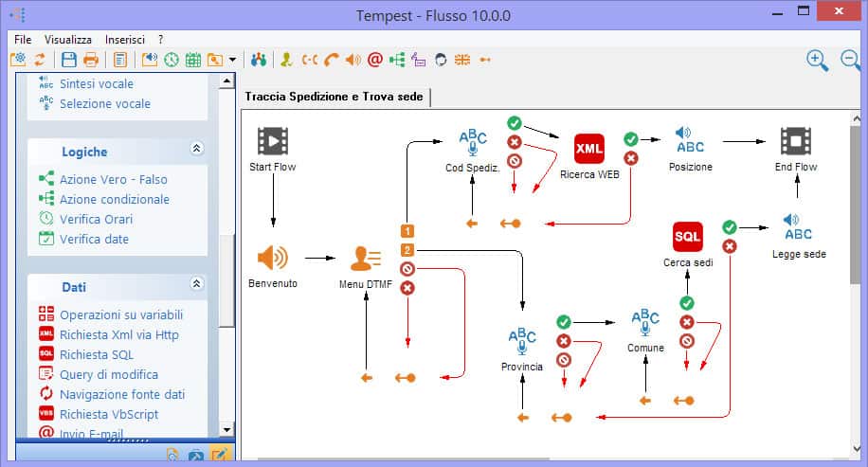Open the Inserisci menu

point(125,40)
